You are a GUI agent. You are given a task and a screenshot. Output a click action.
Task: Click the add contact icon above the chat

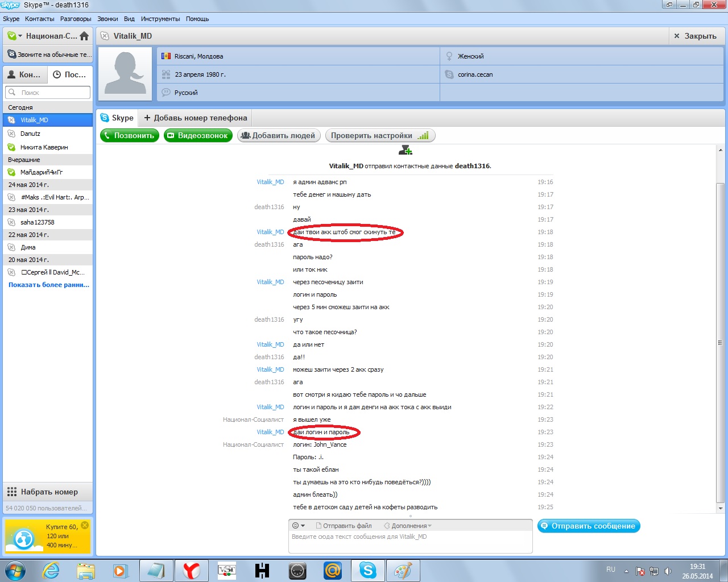[x=406, y=150]
